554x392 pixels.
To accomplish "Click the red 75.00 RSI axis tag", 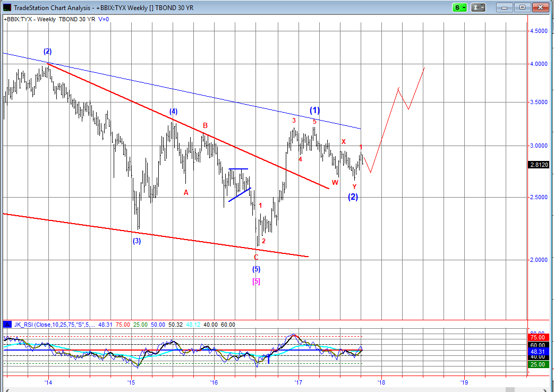I will coord(538,337).
